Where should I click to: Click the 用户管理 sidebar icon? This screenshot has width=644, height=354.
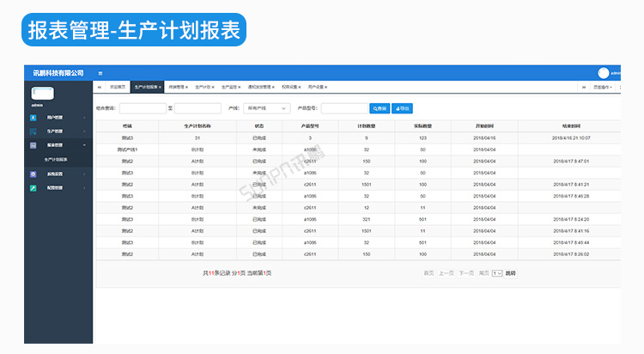pos(33,117)
